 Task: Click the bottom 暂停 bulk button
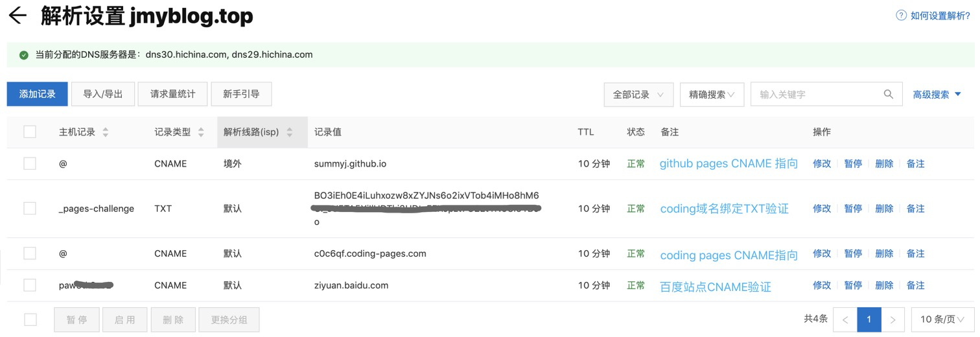coord(76,320)
